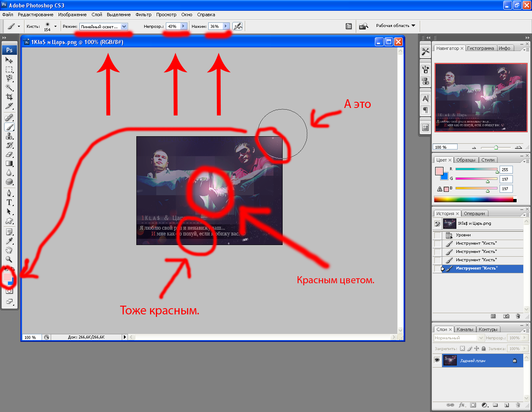Click the foreground color swatch
532x412 pixels.
pos(7,277)
